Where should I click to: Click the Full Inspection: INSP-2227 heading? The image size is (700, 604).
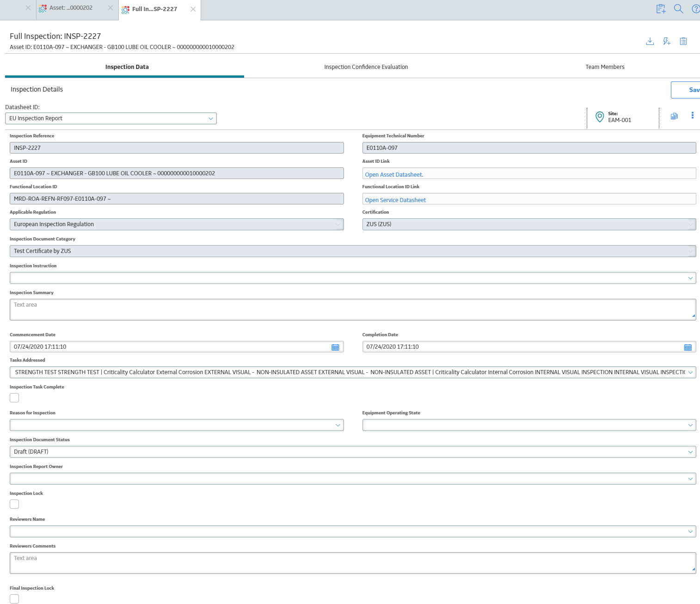point(55,36)
